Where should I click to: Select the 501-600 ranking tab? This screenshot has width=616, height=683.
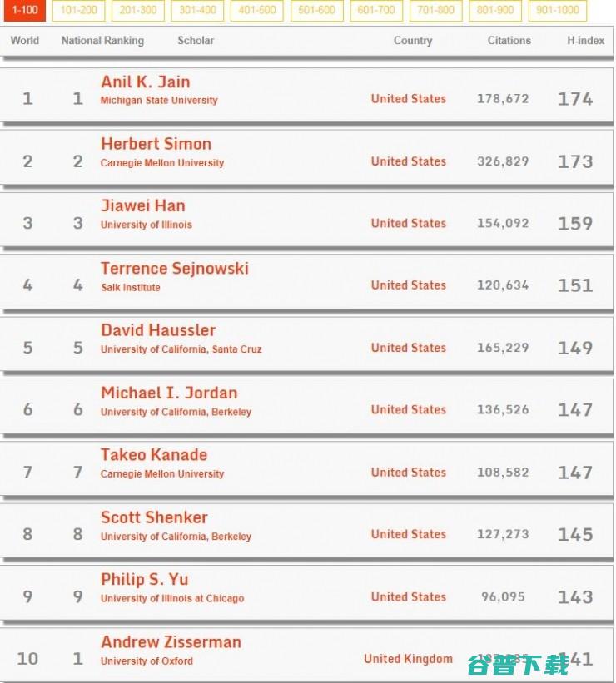tap(316, 10)
